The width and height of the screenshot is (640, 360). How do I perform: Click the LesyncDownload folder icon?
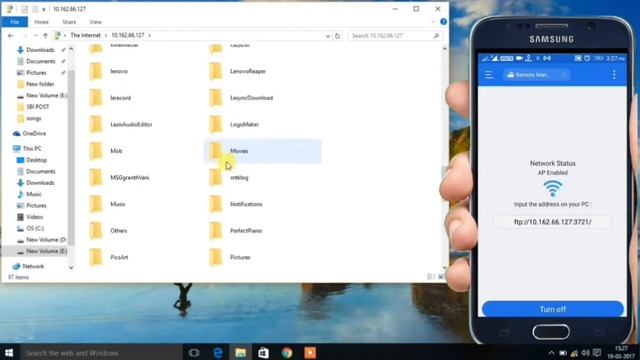tap(216, 98)
